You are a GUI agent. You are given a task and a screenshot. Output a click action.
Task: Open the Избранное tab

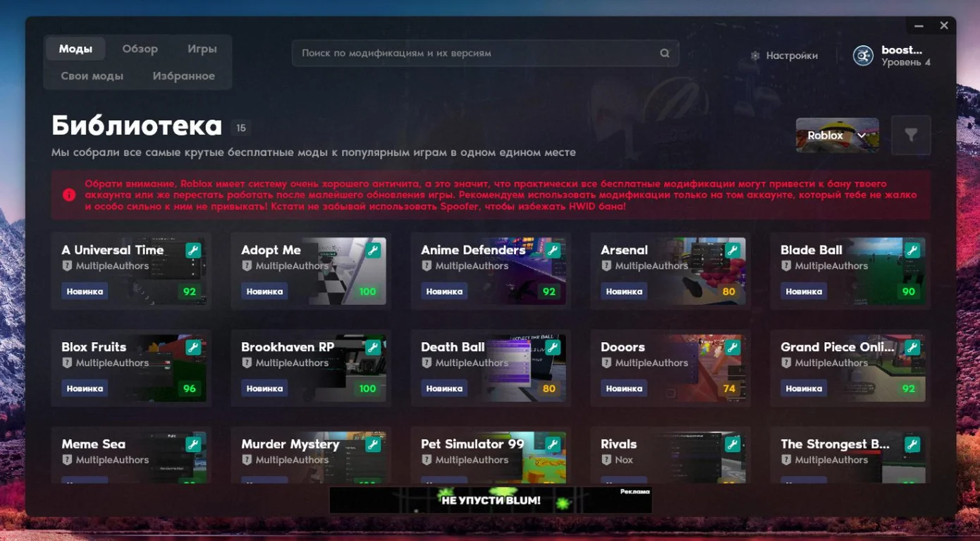(x=183, y=76)
